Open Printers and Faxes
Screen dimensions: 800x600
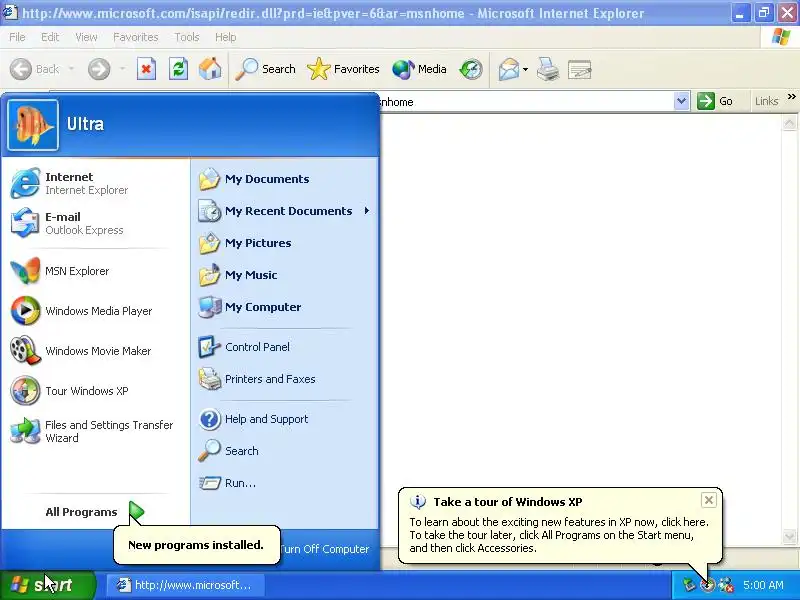[x=285, y=379]
